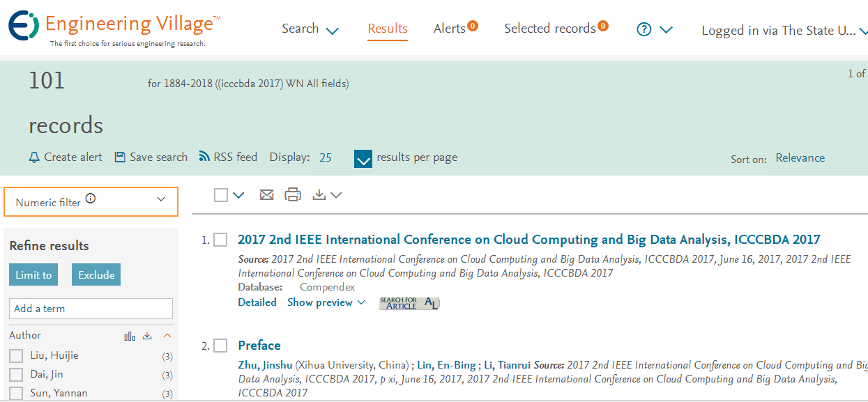Open the results per page dropdown
The height and width of the screenshot is (402, 868).
tap(363, 160)
